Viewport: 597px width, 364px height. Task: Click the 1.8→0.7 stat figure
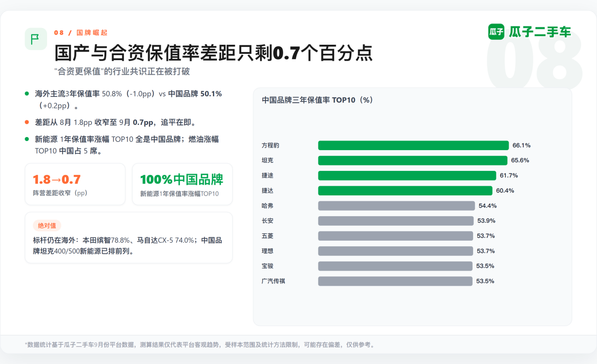(x=57, y=180)
